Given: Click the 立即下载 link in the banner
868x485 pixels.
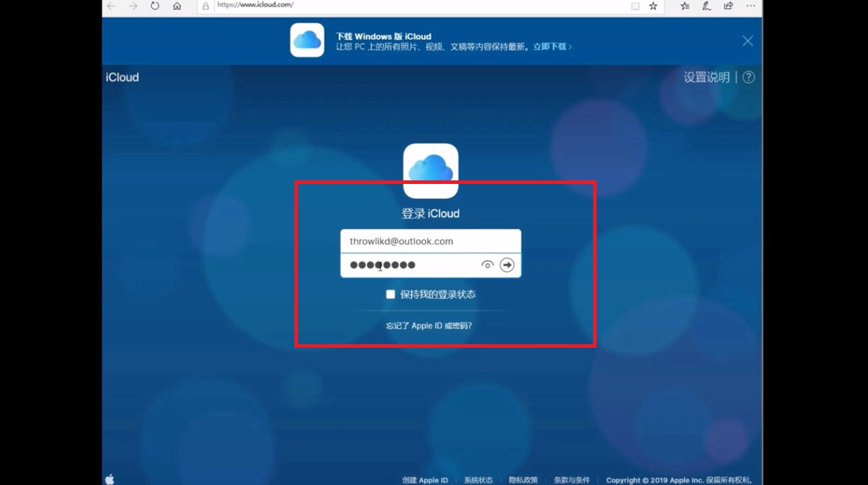Looking at the screenshot, I should [552, 47].
